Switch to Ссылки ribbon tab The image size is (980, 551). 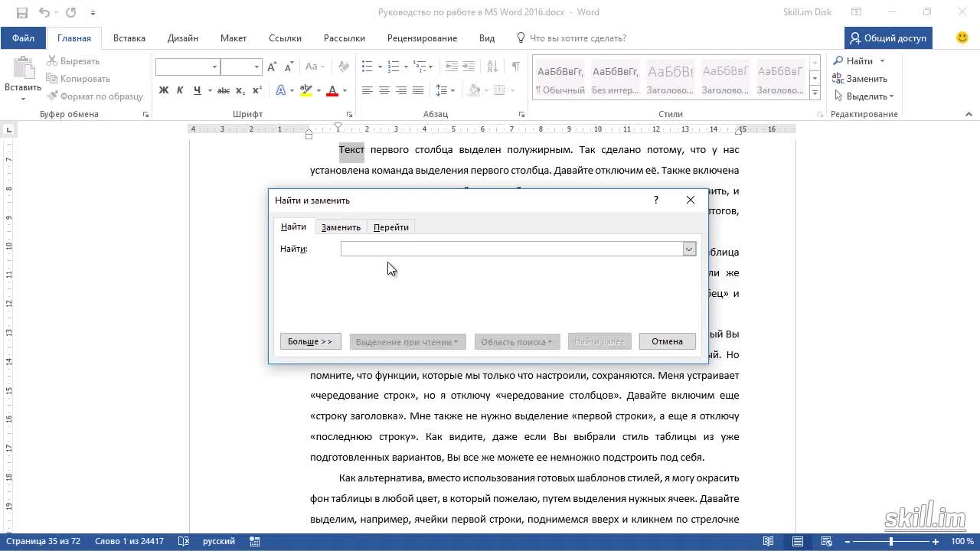coord(285,38)
